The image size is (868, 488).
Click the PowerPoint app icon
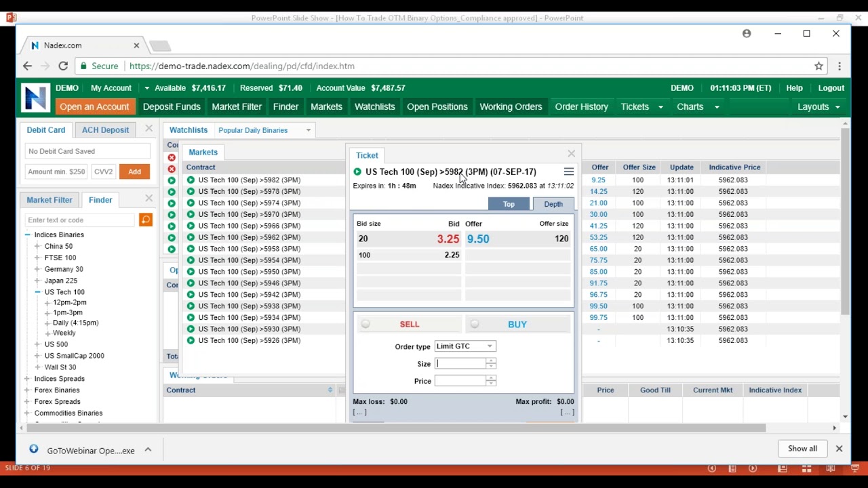tap(10, 18)
